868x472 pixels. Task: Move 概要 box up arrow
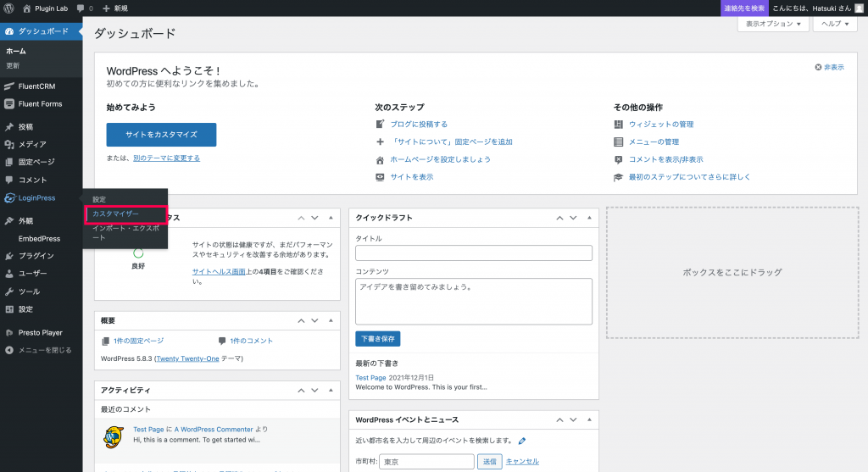301,321
